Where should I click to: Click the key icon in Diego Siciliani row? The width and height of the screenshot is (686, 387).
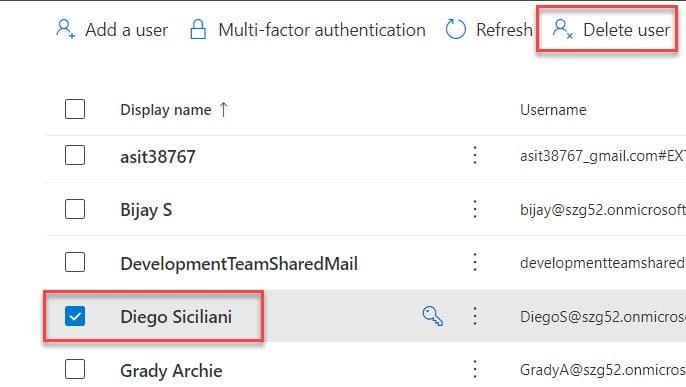tap(432, 316)
